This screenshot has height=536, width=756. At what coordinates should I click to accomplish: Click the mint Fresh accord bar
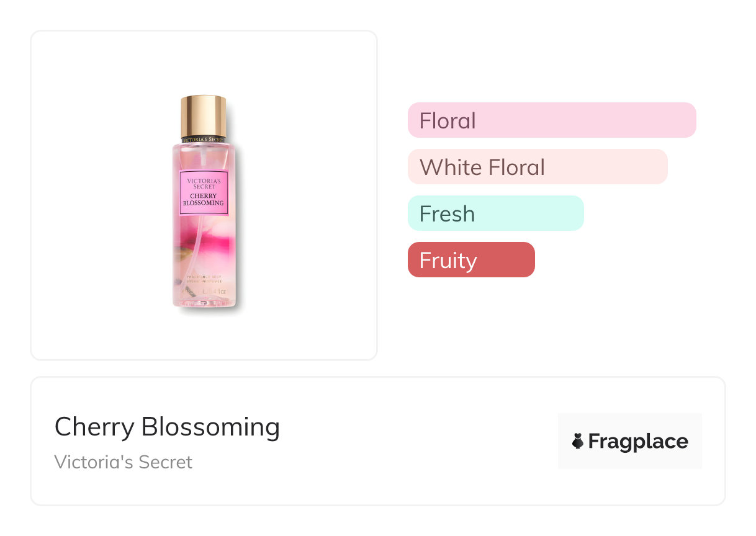tap(495, 213)
